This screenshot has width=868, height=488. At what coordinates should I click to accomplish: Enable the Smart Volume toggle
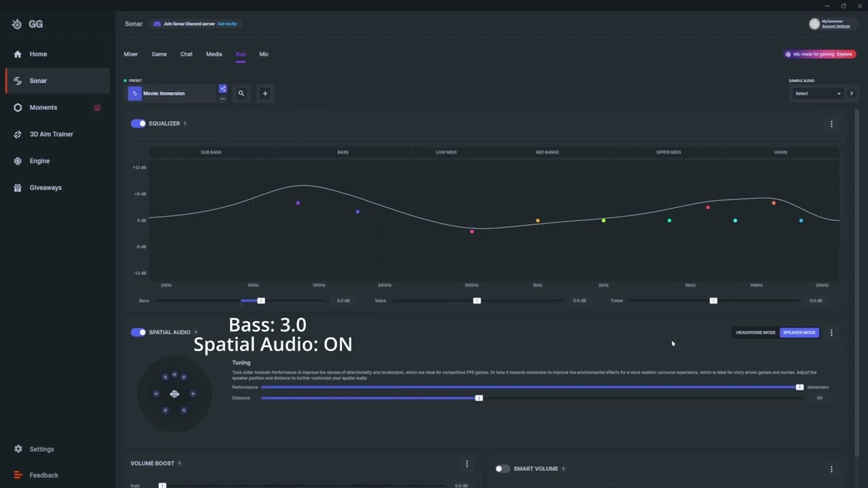(x=502, y=469)
